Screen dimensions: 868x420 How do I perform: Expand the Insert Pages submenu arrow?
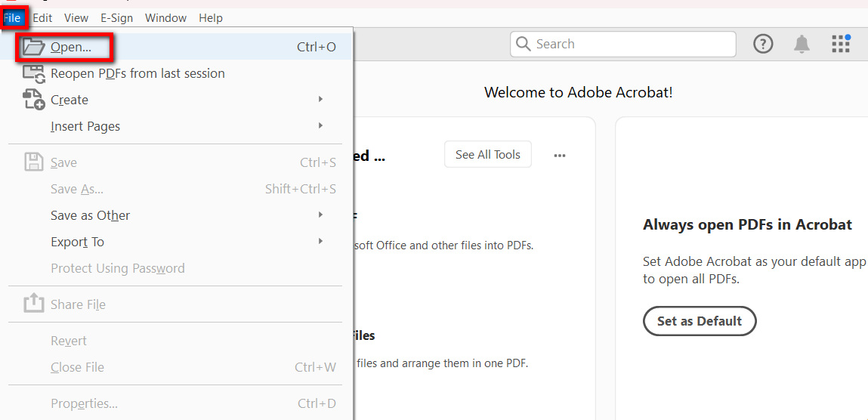click(x=320, y=125)
